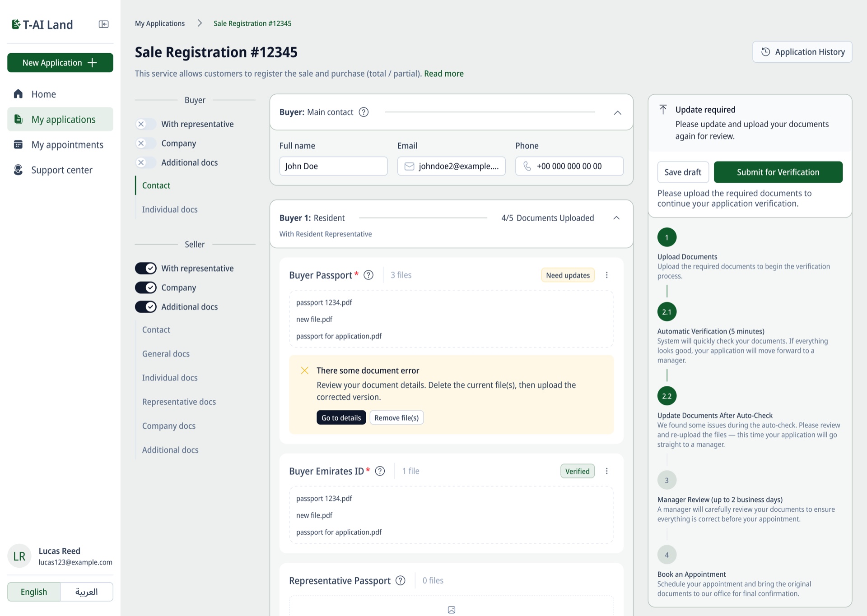Click the upload arrow icon in Update required

coord(663,110)
